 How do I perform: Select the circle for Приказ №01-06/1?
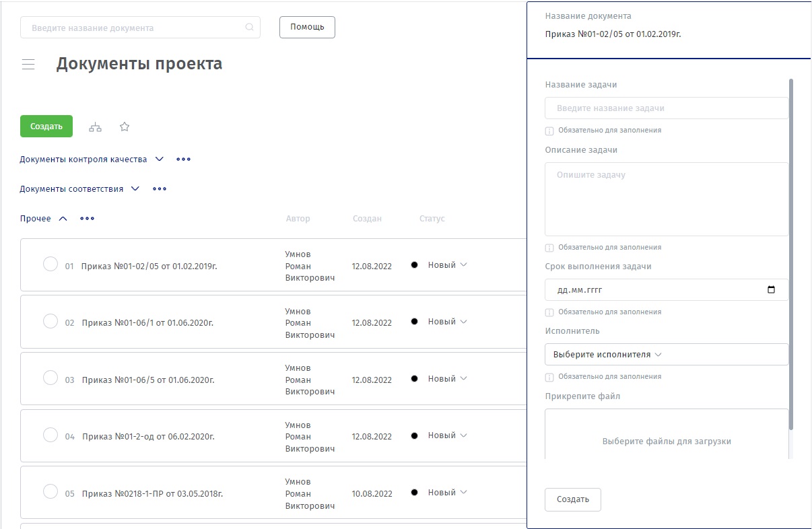coord(50,321)
